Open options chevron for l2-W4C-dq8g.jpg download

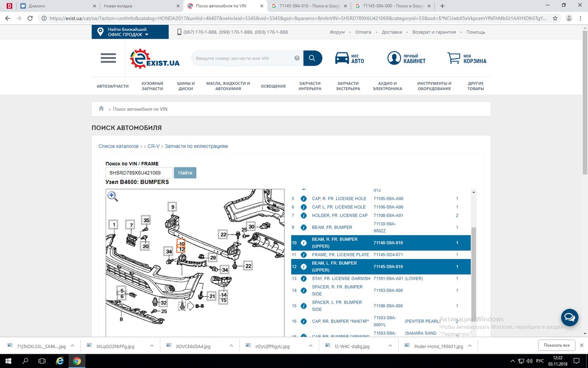390,345
